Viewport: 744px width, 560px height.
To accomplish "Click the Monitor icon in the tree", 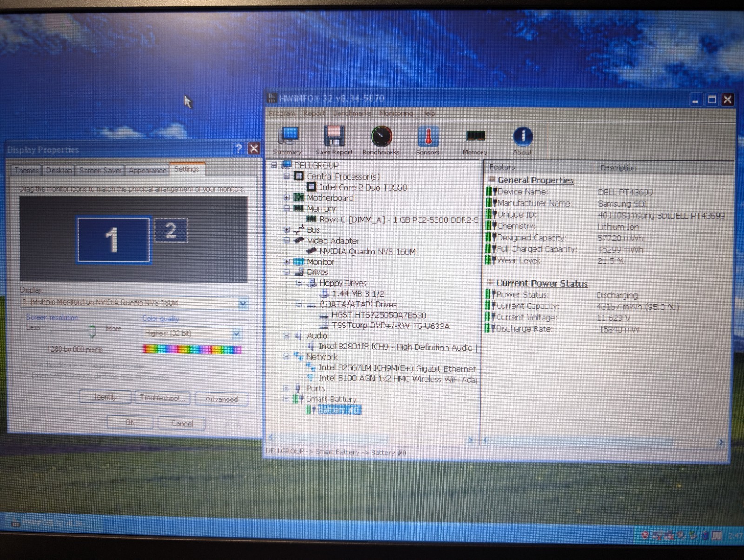I will (299, 261).
